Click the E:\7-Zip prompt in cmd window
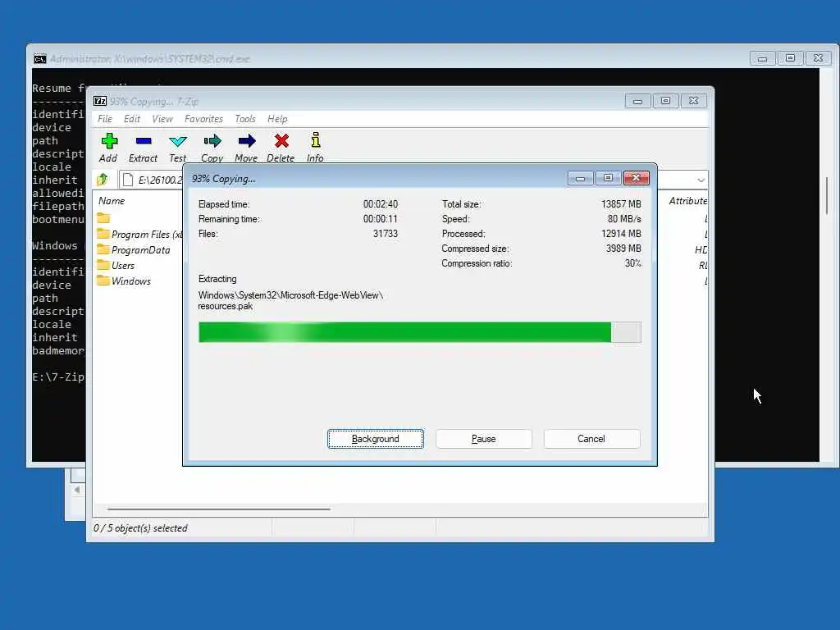 tap(58, 377)
